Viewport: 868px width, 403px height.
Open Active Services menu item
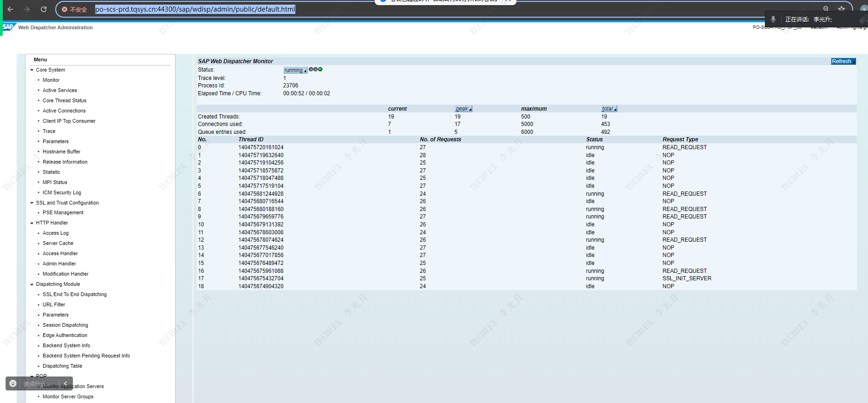[60, 90]
